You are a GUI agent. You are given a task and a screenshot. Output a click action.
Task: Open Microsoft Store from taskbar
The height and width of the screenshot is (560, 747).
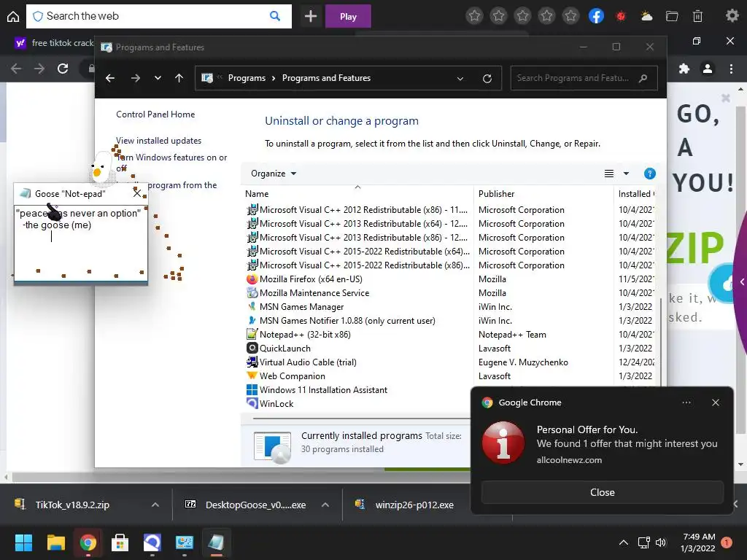pyautogui.click(x=120, y=542)
